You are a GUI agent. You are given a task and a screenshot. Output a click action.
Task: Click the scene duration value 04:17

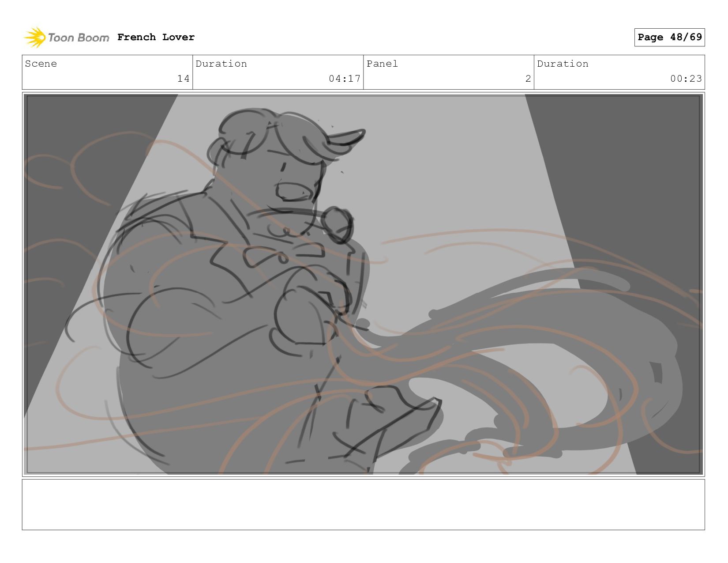coord(345,79)
